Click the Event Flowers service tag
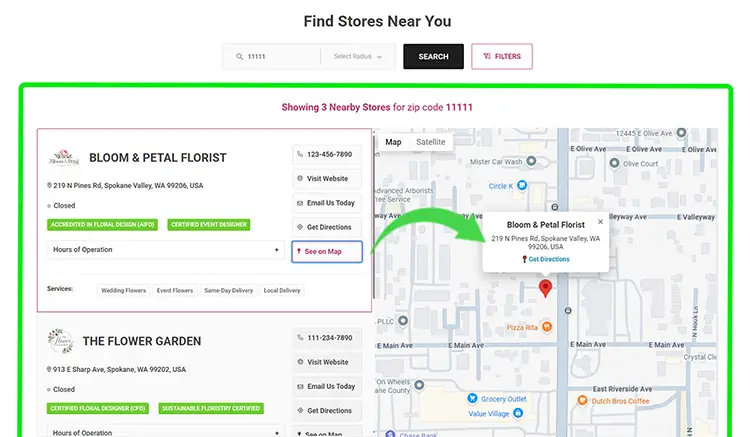 175,290
